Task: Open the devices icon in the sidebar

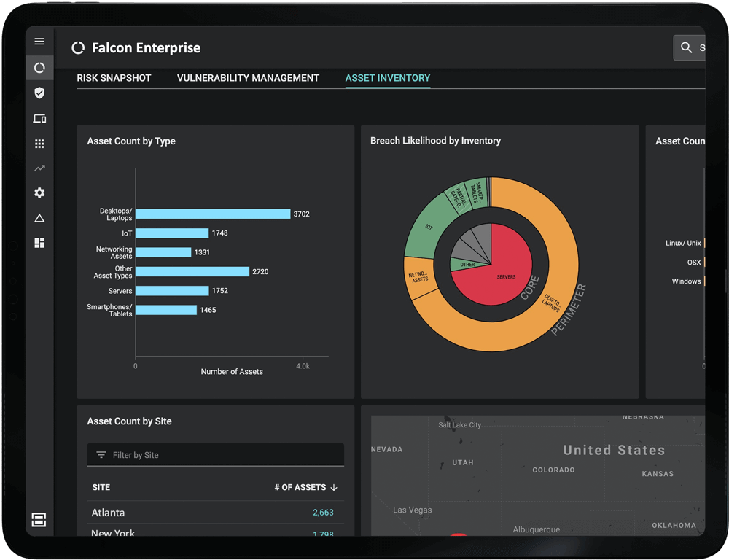Action: 39,119
